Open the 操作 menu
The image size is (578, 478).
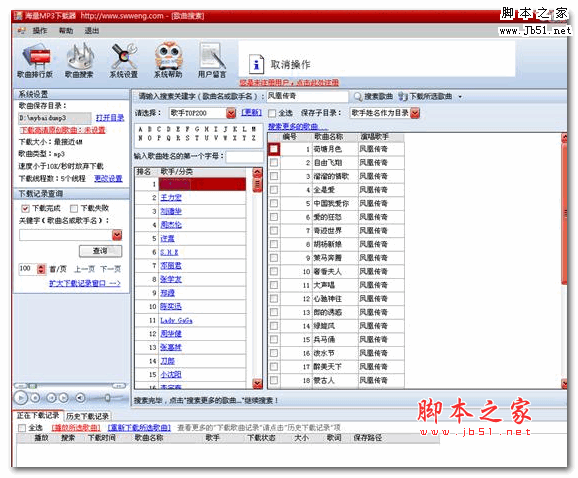tap(40, 31)
